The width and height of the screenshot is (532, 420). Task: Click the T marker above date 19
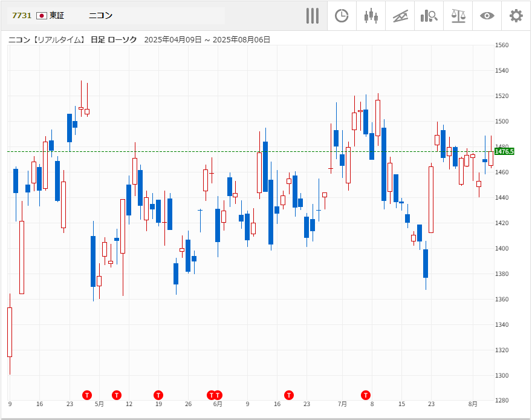(x=158, y=395)
